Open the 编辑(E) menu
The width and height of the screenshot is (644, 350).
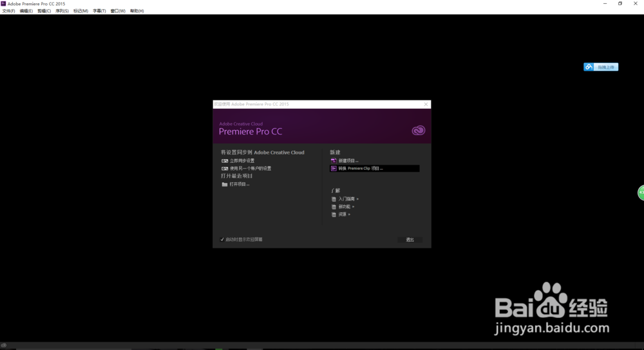(26, 11)
